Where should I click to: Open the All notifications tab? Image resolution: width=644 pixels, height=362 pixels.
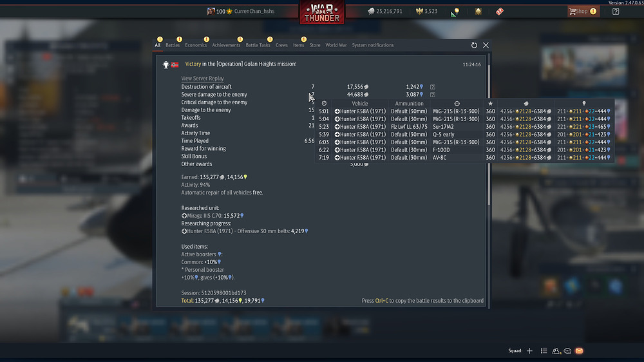pos(158,45)
